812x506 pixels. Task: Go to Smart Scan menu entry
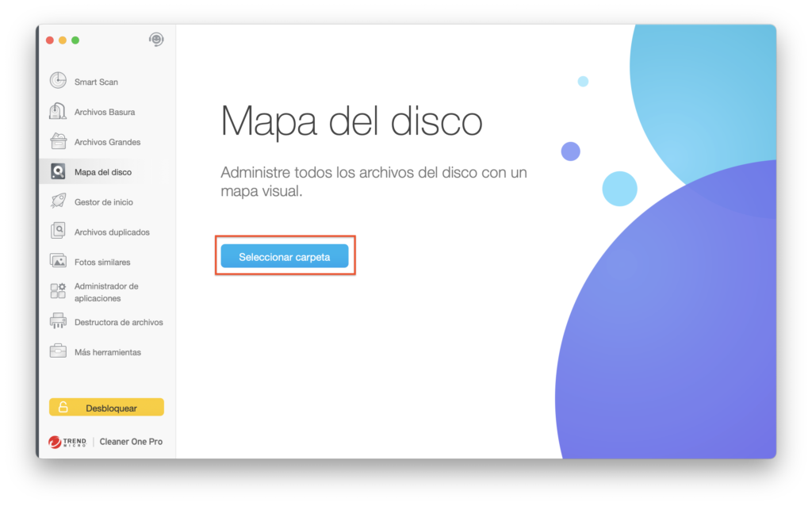coord(96,82)
